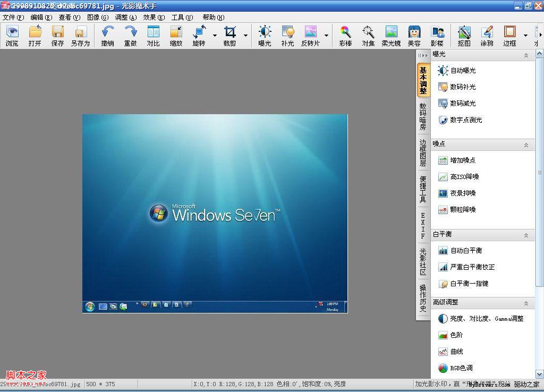544x392 pixels.
Task: Click the 涂鸦 (Doodle) pencil icon
Action: 487,36
